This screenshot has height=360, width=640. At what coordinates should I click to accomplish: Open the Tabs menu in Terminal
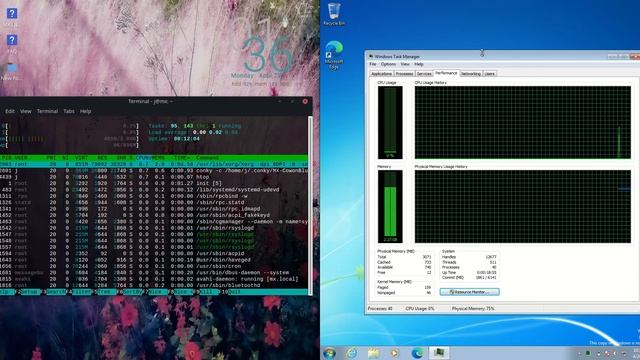pyautogui.click(x=69, y=111)
